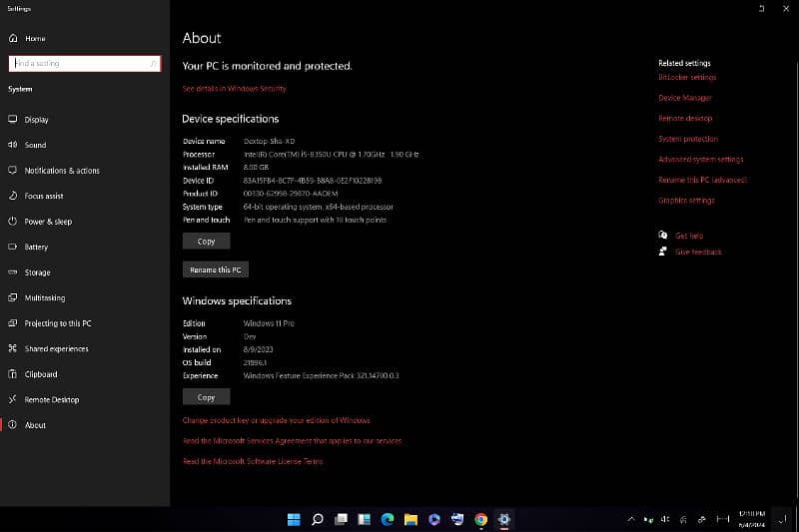Click the Storage drive icon
Screen dimensions: 799x532
(x=13, y=272)
